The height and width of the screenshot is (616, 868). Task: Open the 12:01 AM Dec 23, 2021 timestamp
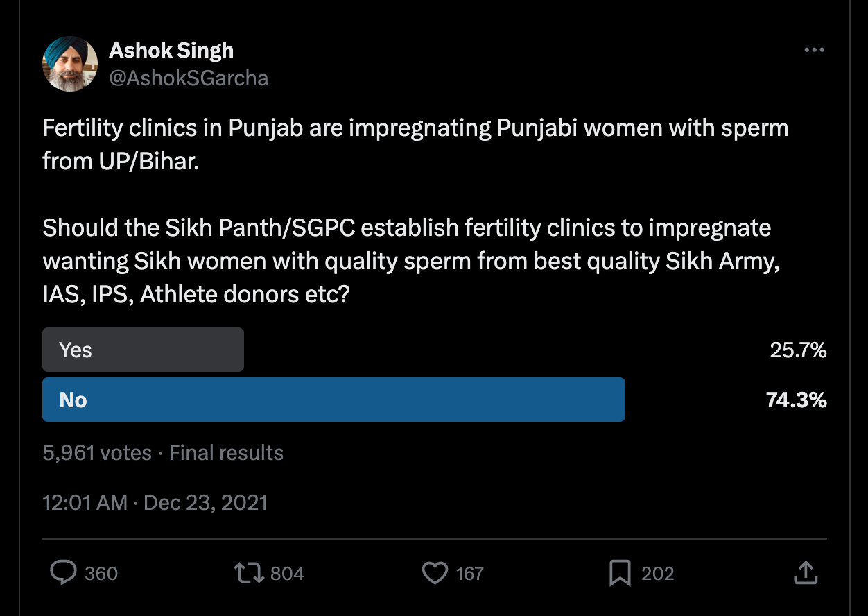[x=155, y=502]
